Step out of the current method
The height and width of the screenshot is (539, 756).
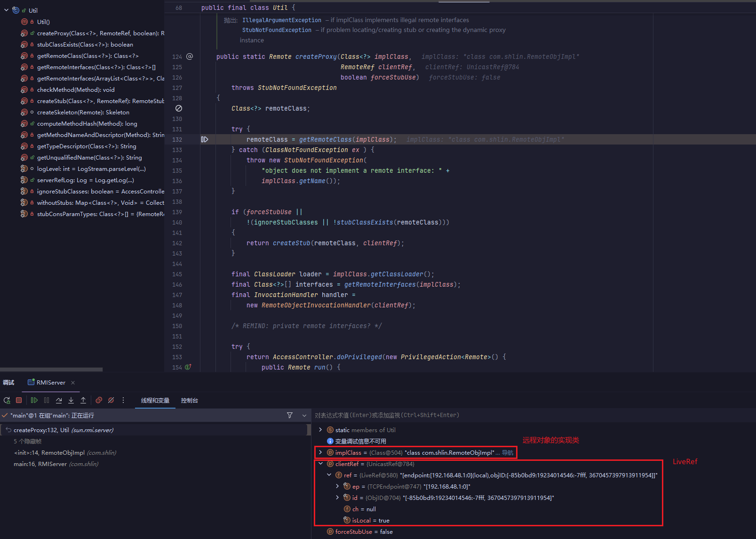pyautogui.click(x=83, y=400)
